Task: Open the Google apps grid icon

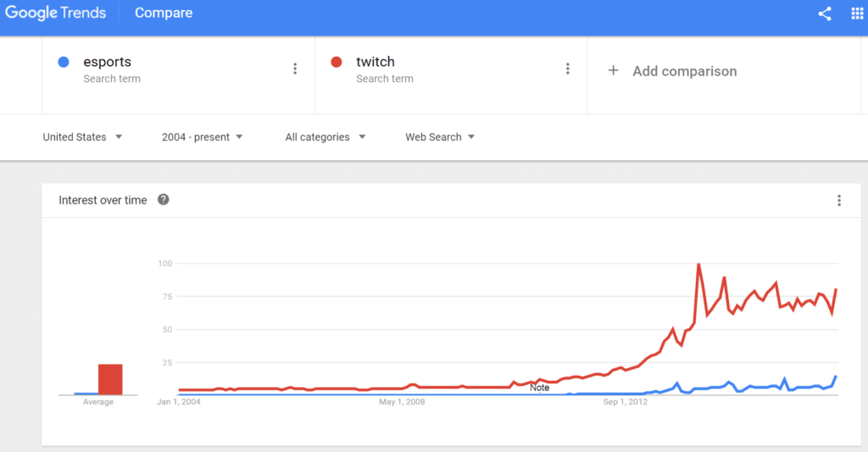Action: pos(857,14)
